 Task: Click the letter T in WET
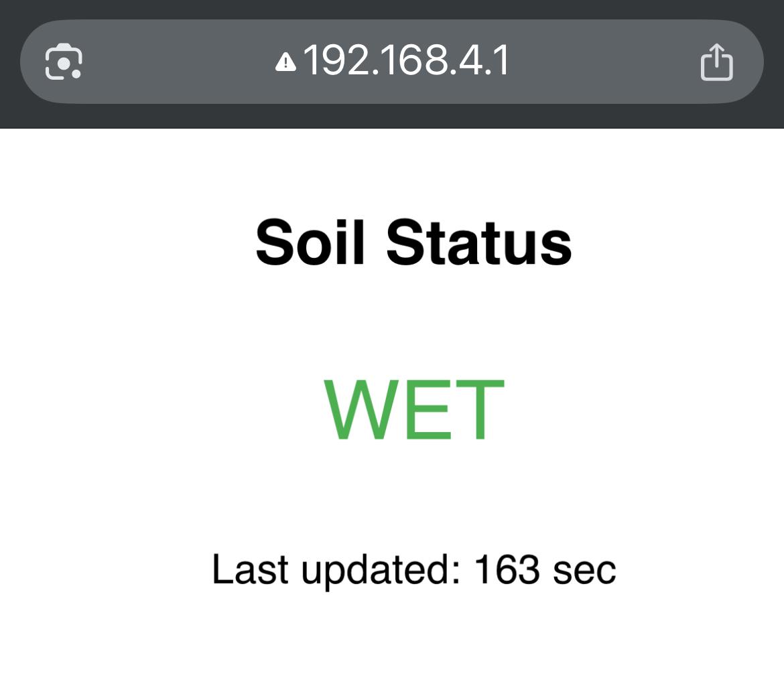point(480,409)
